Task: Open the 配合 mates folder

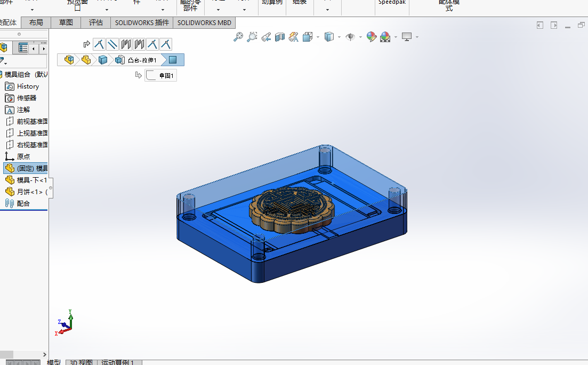Action: pos(17,203)
